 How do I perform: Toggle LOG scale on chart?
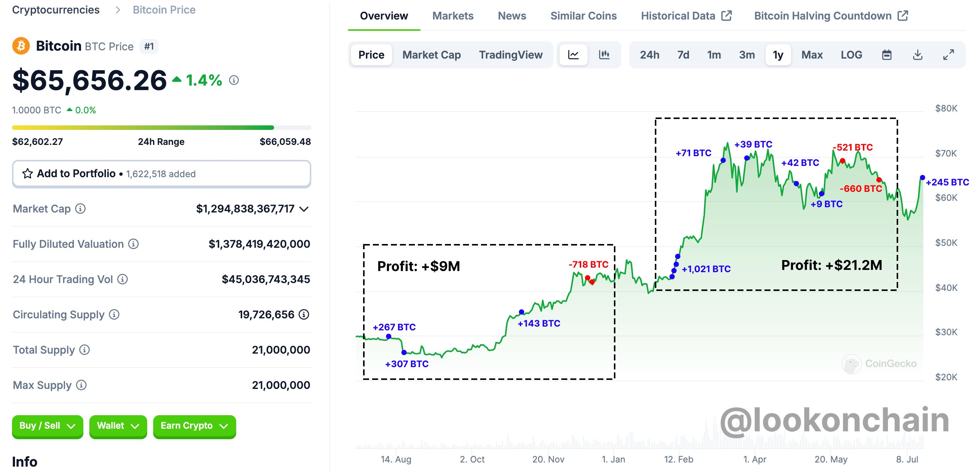851,55
